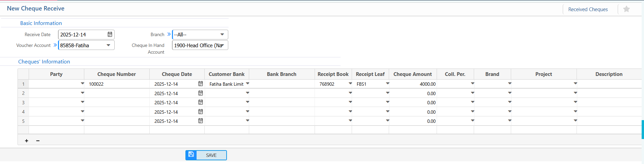Click row 2 Cheque Amount cell
Screen dimensions: 644x164
click(412, 93)
